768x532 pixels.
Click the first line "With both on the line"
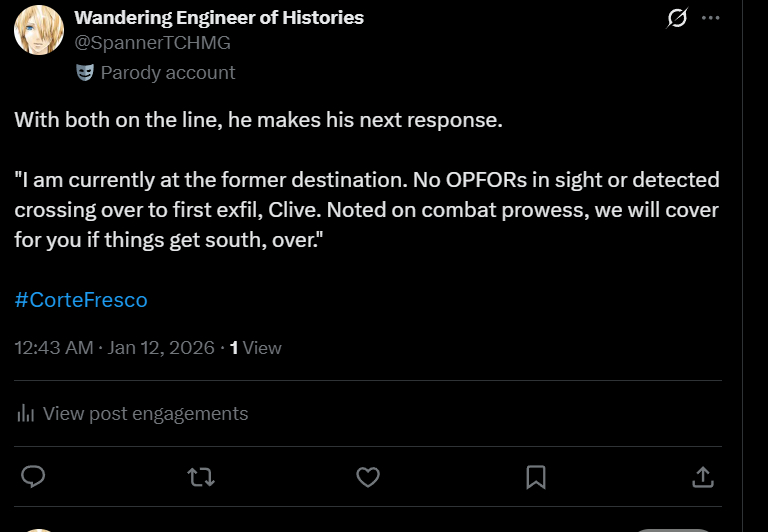[258, 121]
